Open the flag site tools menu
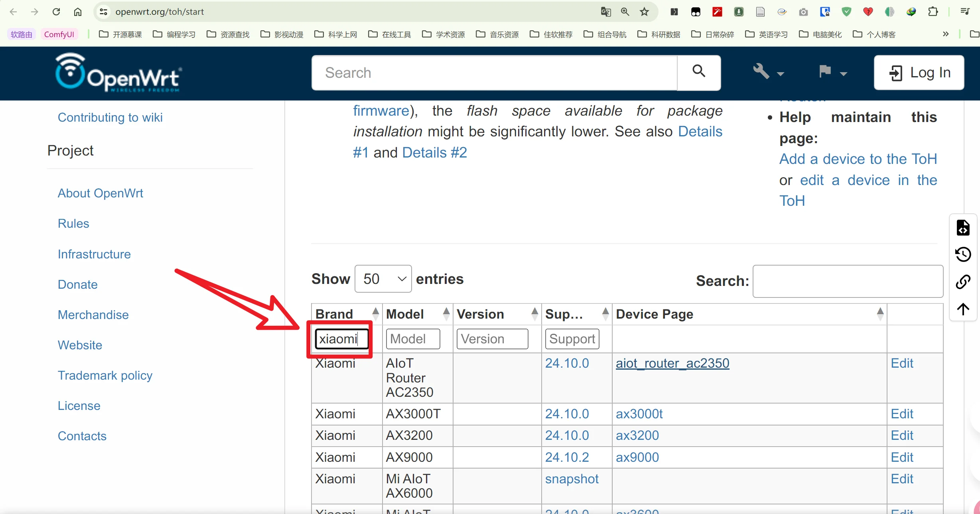 833,73
